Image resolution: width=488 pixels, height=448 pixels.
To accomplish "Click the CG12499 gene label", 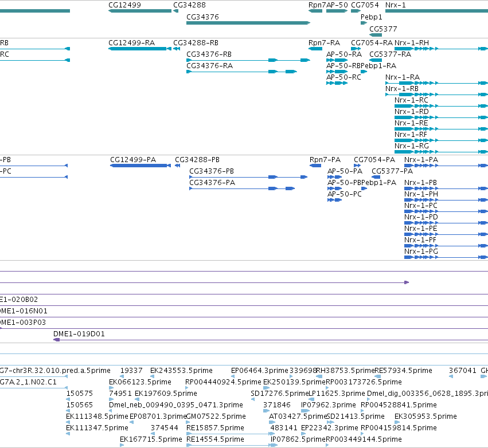I will 124,5.
